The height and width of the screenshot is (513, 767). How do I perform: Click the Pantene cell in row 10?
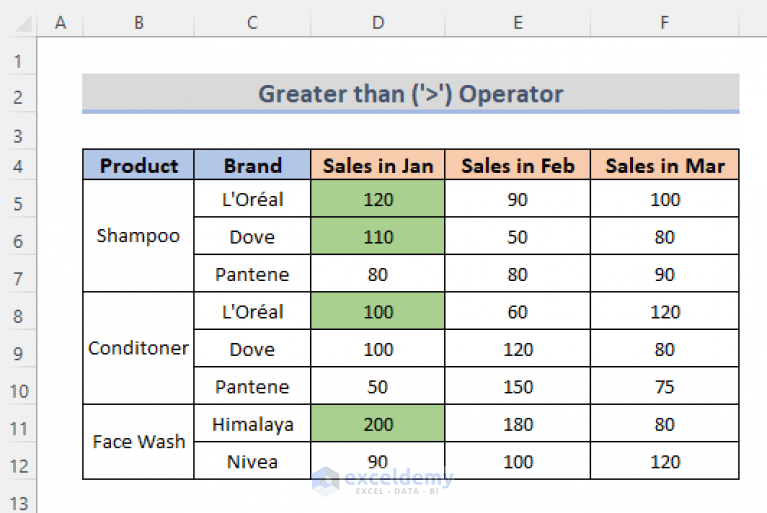[252, 386]
